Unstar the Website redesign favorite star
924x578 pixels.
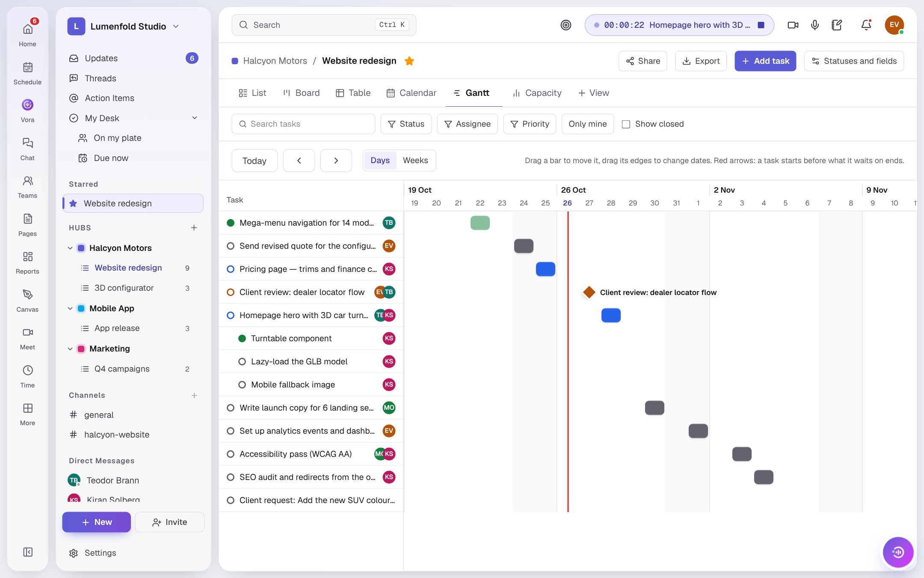point(409,61)
